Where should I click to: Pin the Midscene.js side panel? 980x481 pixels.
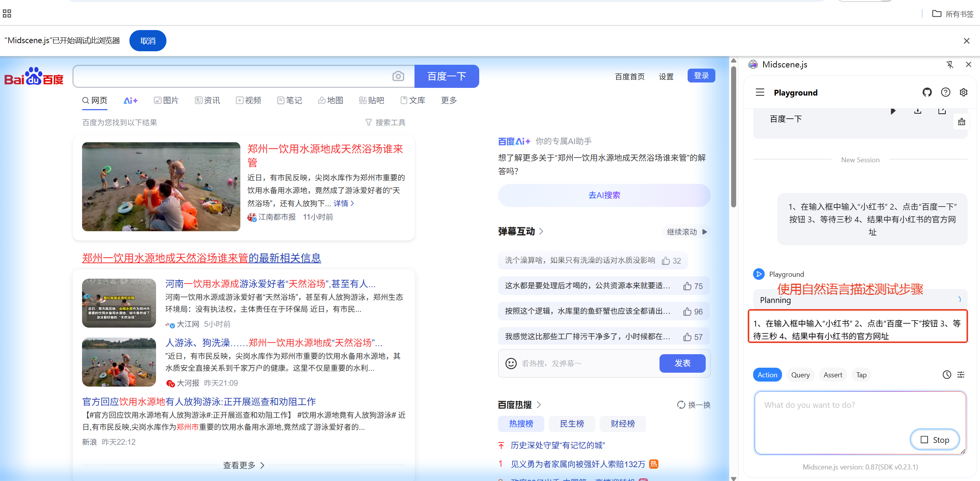(950, 64)
